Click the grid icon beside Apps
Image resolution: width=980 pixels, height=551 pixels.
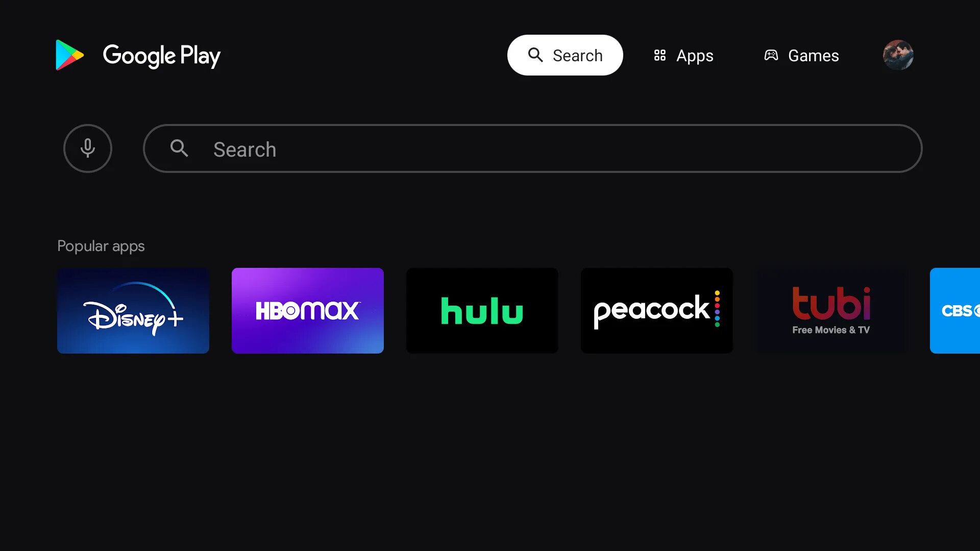click(660, 55)
